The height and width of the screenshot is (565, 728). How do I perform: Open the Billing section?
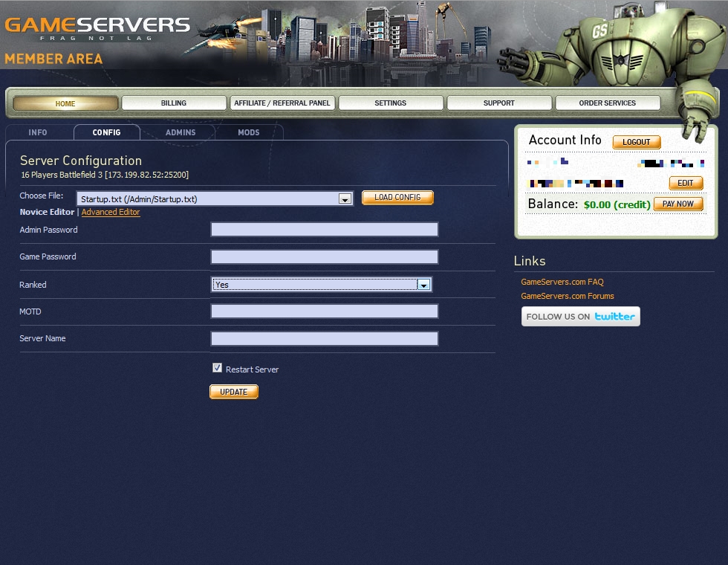(174, 103)
